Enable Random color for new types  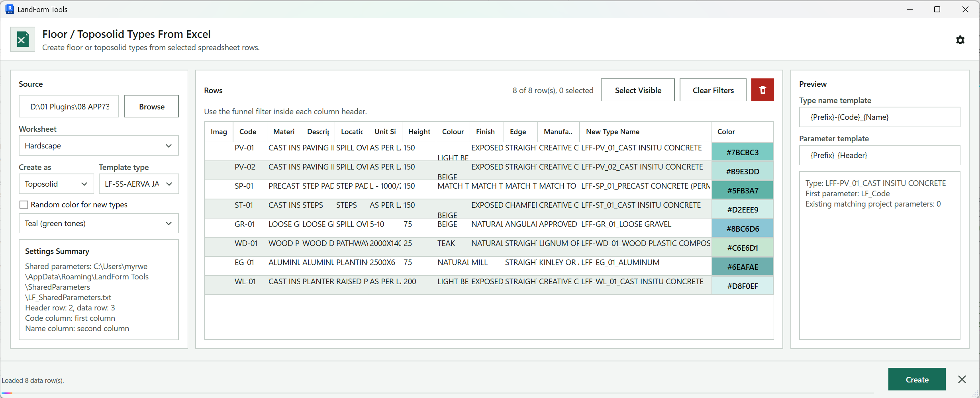[x=24, y=205]
